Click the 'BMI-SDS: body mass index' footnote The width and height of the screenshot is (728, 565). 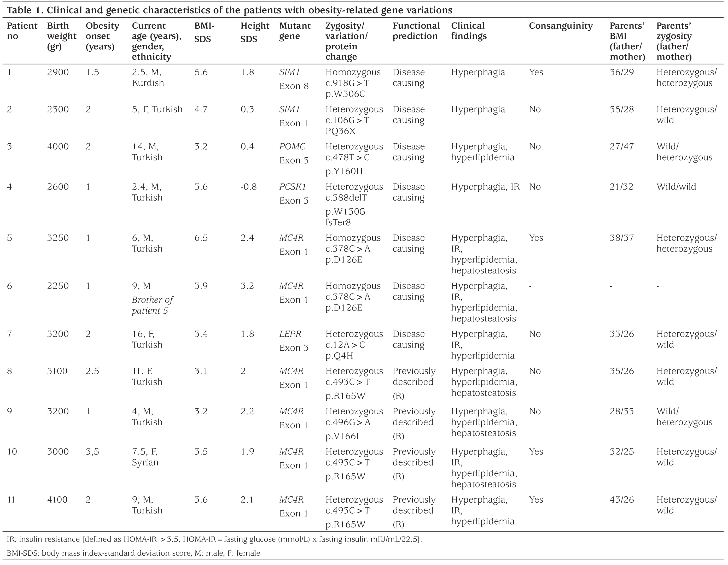pos(133,553)
